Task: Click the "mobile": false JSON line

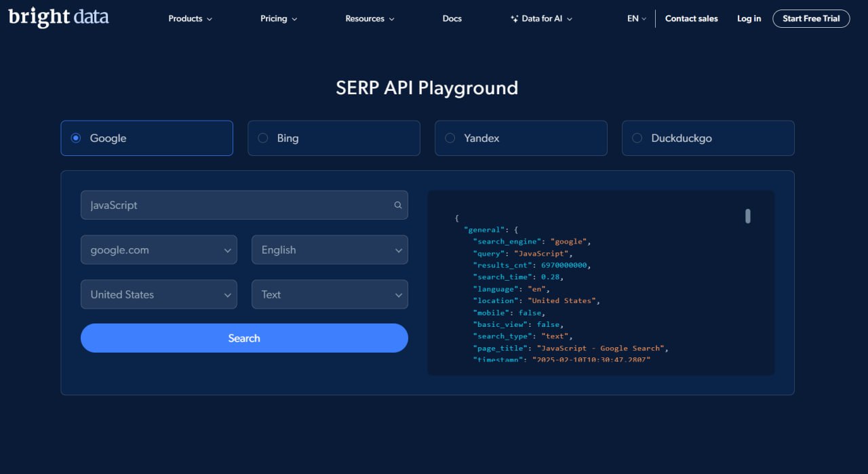Action: coord(509,313)
